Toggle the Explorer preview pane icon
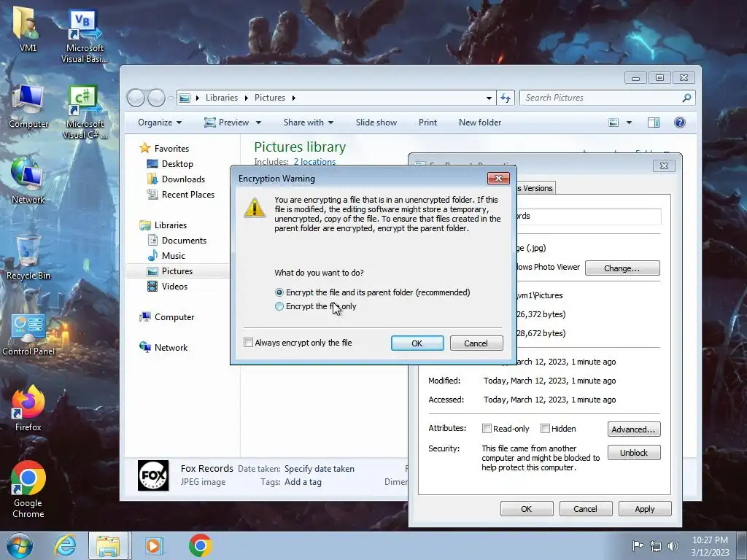 click(653, 122)
